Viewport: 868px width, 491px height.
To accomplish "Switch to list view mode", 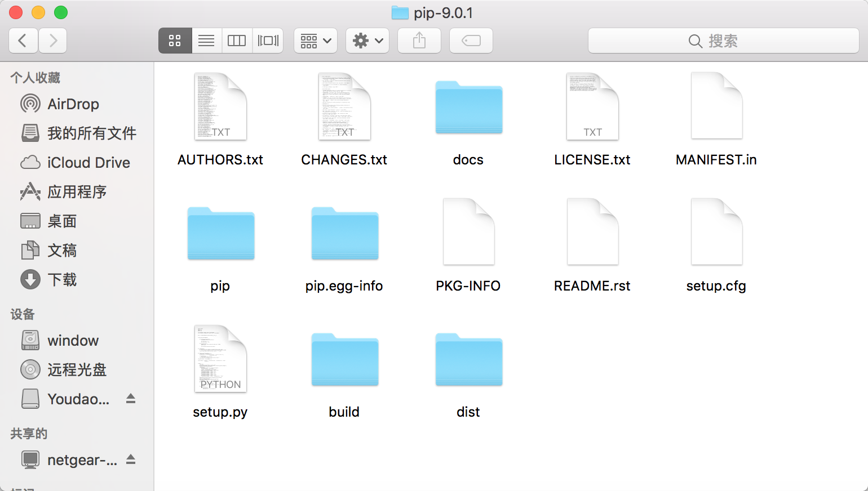I will click(x=206, y=41).
